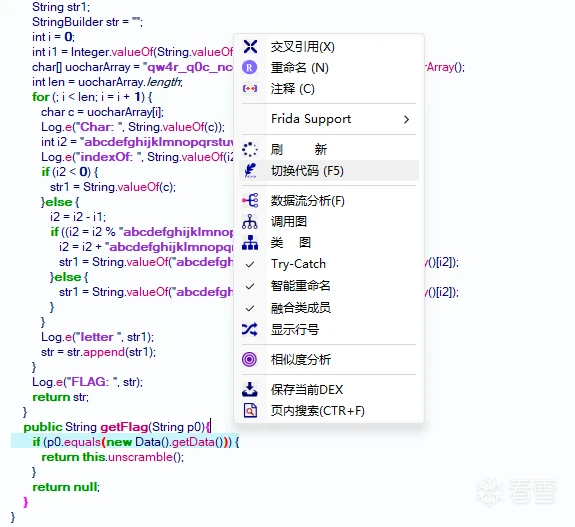The width and height of the screenshot is (575, 527).
Task: Choose 重命名 (N) from context menu
Action: click(x=329, y=68)
